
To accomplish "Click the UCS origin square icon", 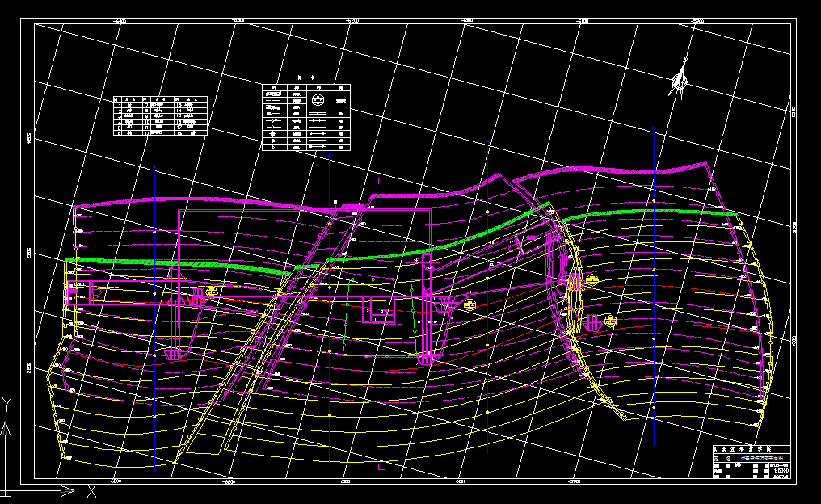I will coord(5,490).
